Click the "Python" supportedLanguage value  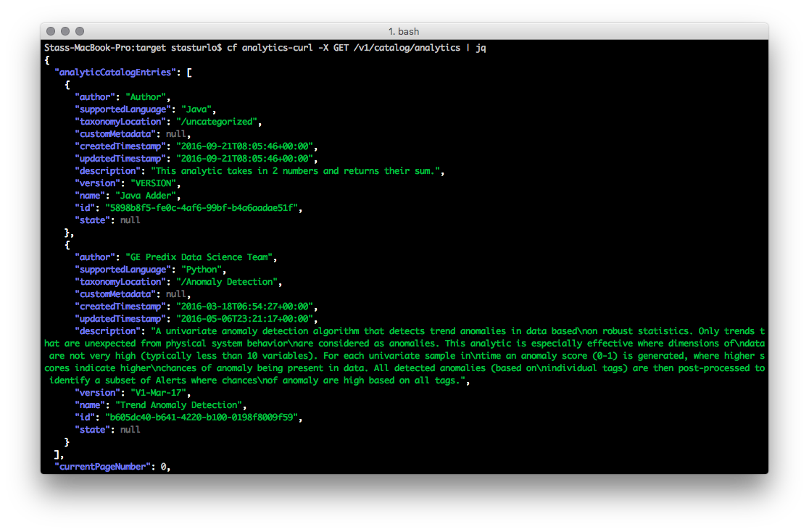tap(204, 270)
